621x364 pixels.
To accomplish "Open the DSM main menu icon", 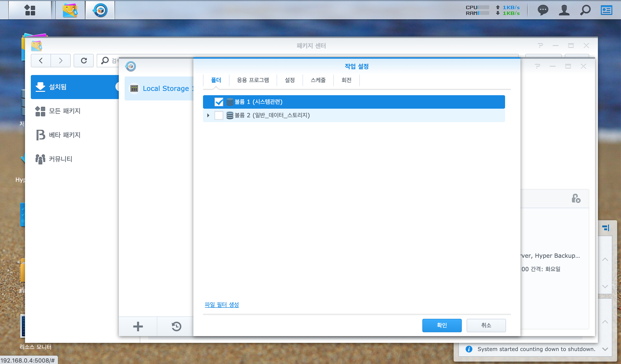I will point(30,10).
